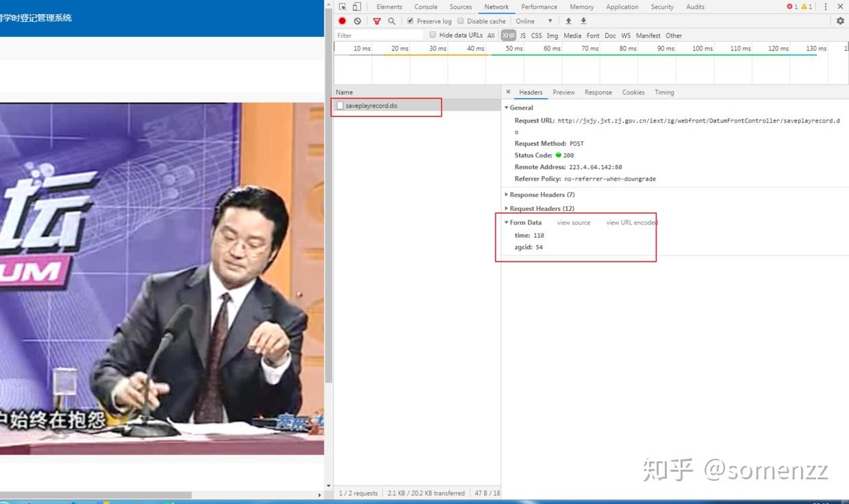The image size is (849, 504).
Task: Expand Response Headers section
Action: pyautogui.click(x=541, y=194)
